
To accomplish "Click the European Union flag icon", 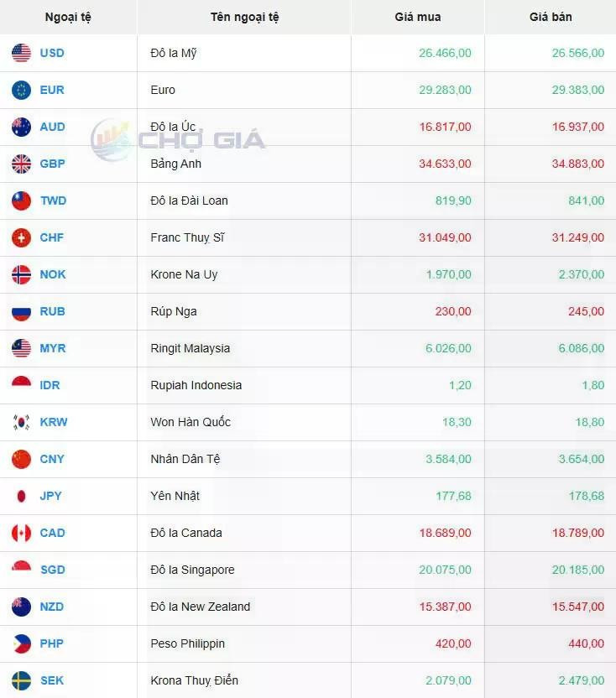I will (x=21, y=90).
